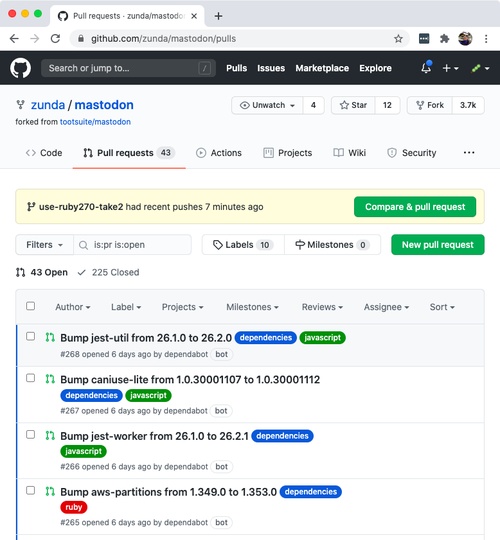The height and width of the screenshot is (540, 500).
Task: Focus the is:pr is:open filter field
Action: [x=133, y=245]
